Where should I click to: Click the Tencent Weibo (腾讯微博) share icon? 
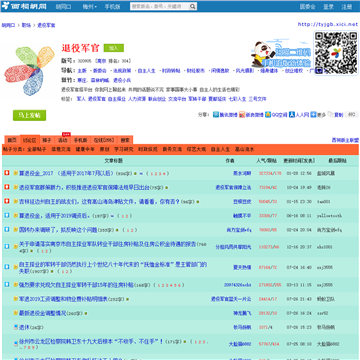click(x=216, y=115)
